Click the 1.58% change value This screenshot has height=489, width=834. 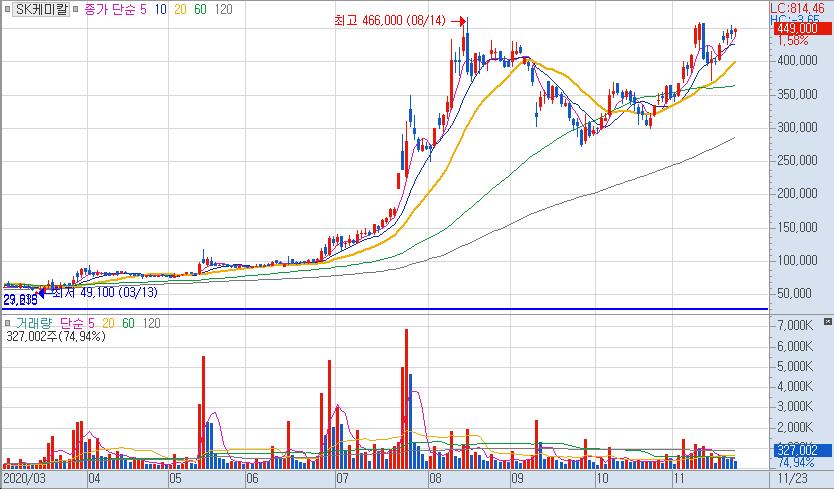click(793, 41)
